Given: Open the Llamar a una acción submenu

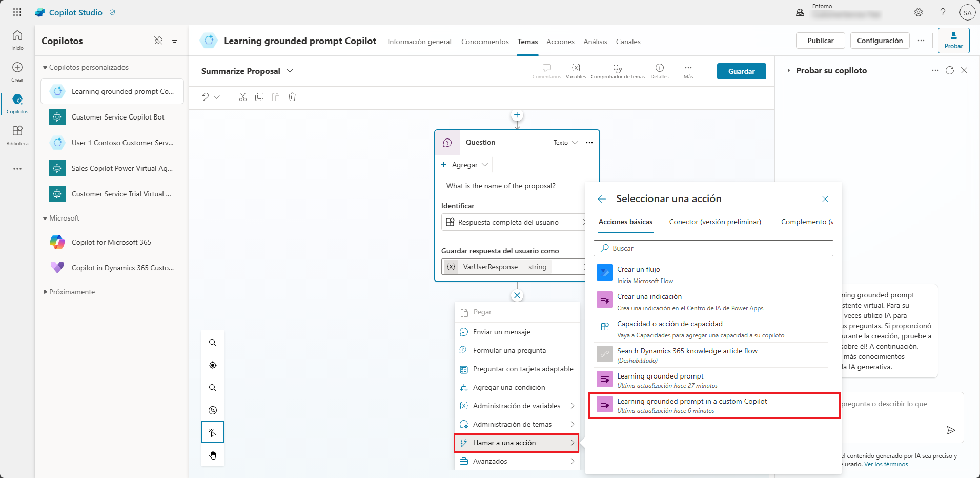Looking at the screenshot, I should (x=517, y=443).
